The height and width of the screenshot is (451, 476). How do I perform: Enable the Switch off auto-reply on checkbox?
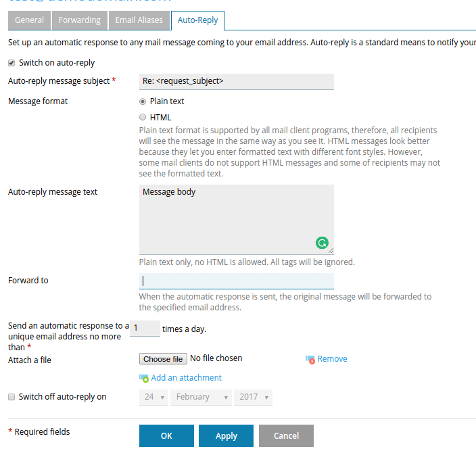pos(11,397)
